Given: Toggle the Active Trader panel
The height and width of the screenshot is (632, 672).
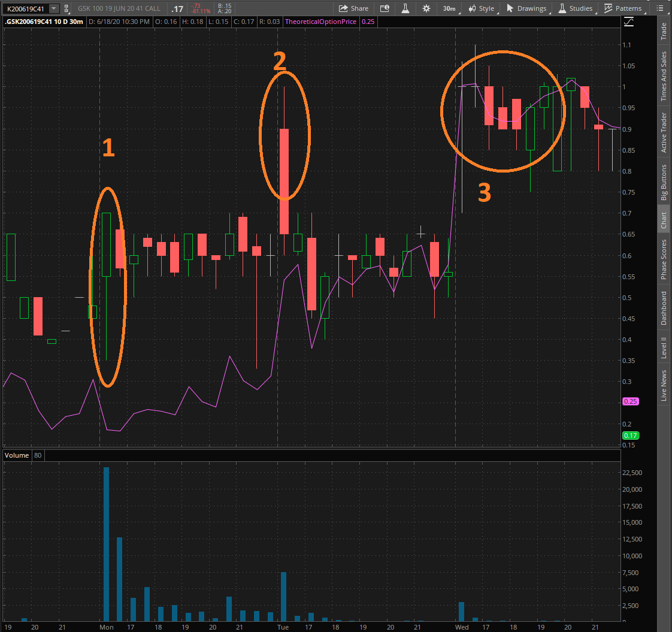Looking at the screenshot, I should [665, 131].
